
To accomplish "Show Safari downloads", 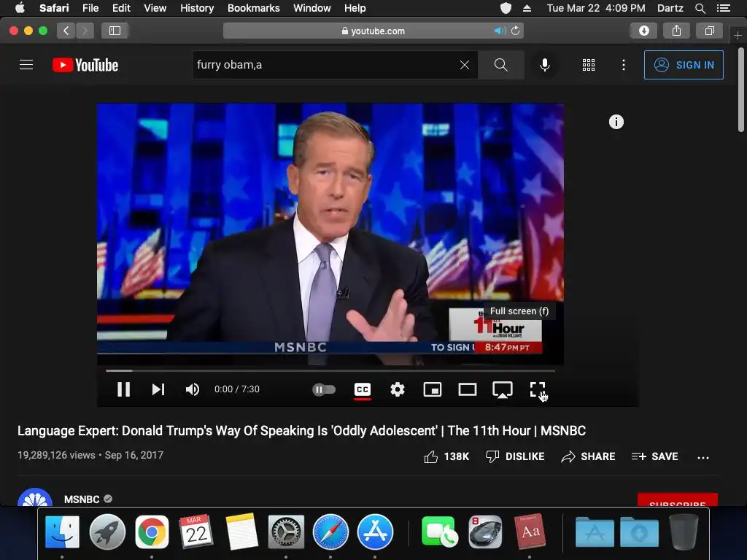I will click(x=643, y=31).
